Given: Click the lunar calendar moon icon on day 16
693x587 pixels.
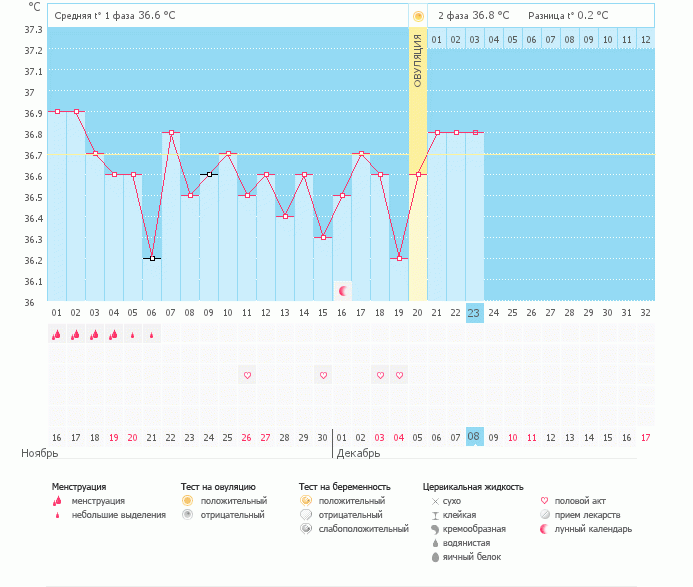Looking at the screenshot, I should [343, 291].
